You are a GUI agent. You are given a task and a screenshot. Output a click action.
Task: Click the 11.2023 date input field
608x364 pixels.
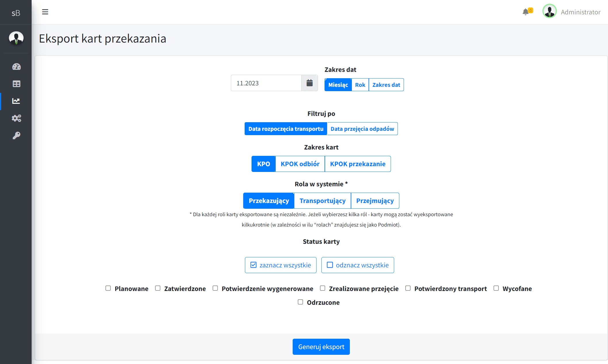266,83
